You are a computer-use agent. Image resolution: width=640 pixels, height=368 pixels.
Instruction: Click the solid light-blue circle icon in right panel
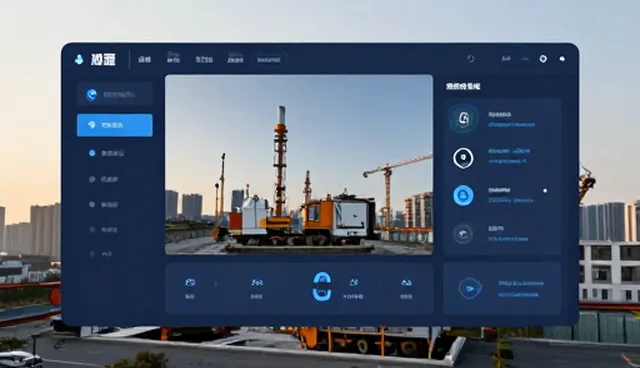pos(463,195)
